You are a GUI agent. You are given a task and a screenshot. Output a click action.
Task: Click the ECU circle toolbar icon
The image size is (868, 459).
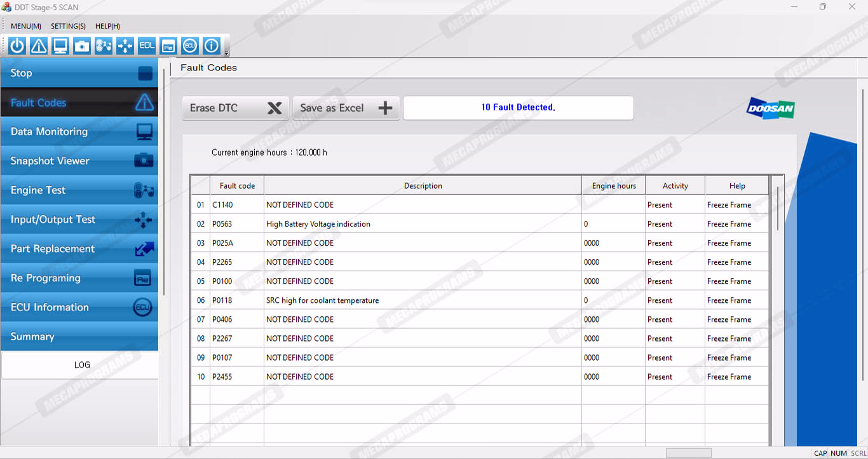tap(190, 46)
